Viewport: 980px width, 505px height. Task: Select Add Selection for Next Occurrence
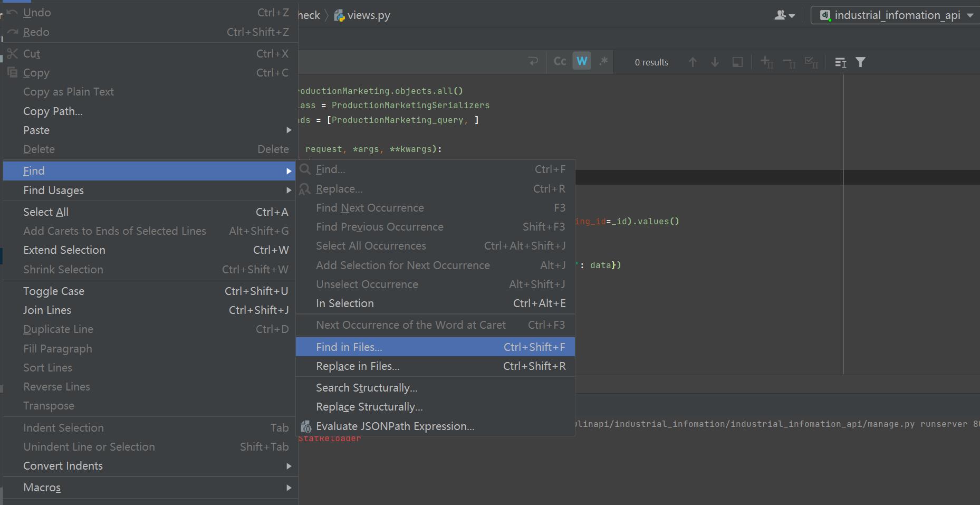coord(435,265)
